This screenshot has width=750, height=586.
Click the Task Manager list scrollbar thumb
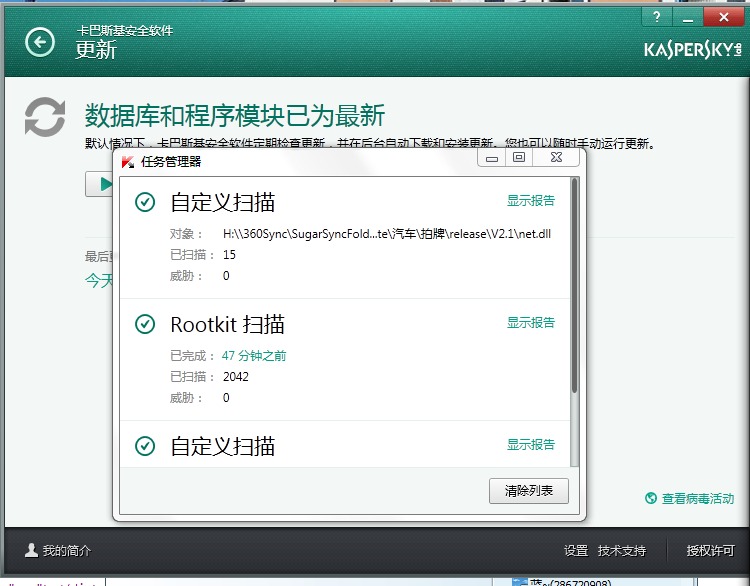(x=574, y=286)
